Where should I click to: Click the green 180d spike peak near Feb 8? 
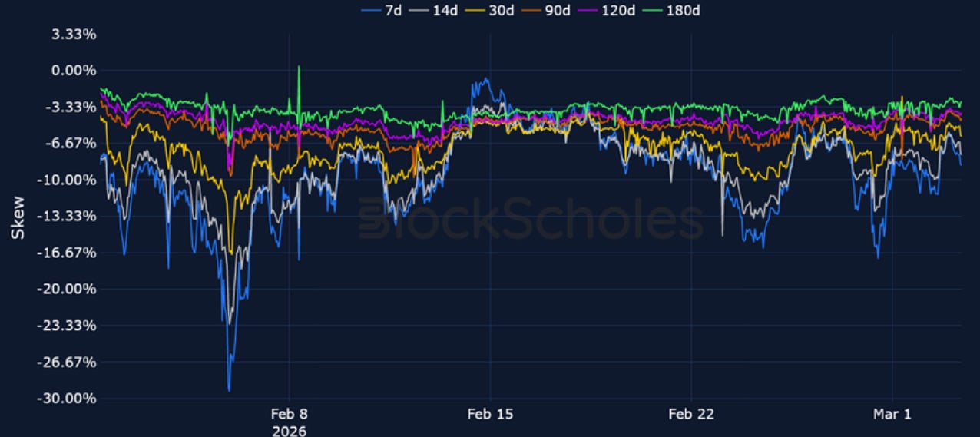point(299,67)
